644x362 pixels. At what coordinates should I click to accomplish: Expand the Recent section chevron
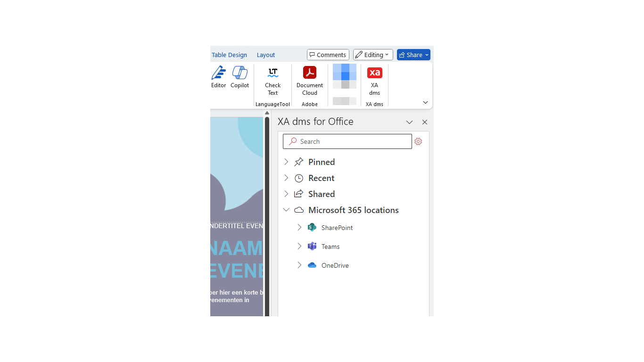click(286, 178)
